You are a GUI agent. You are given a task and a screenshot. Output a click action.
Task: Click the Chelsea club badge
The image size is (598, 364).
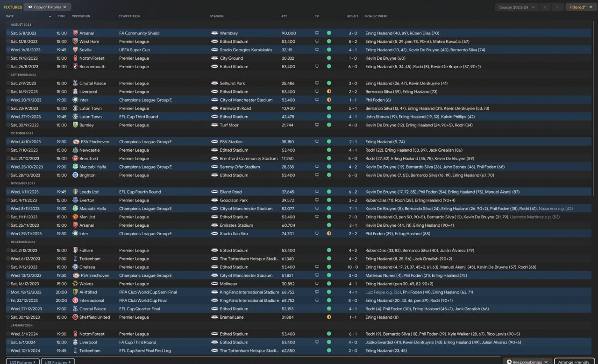75,267
